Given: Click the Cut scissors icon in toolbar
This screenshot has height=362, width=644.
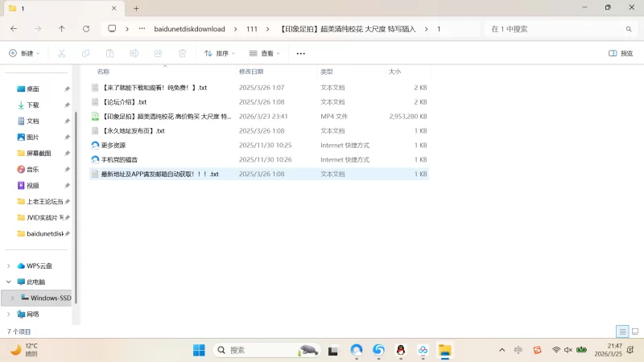Looking at the screenshot, I should [x=62, y=53].
